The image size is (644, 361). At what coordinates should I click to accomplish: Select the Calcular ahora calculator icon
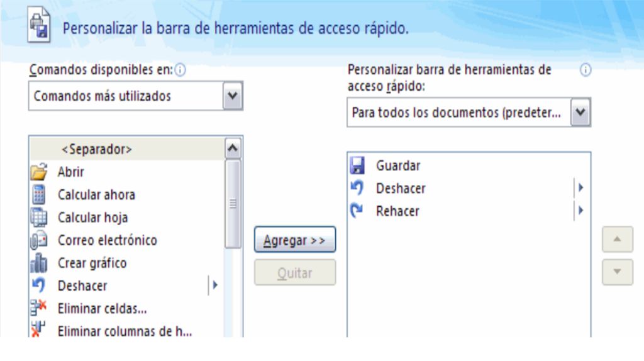pos(39,195)
